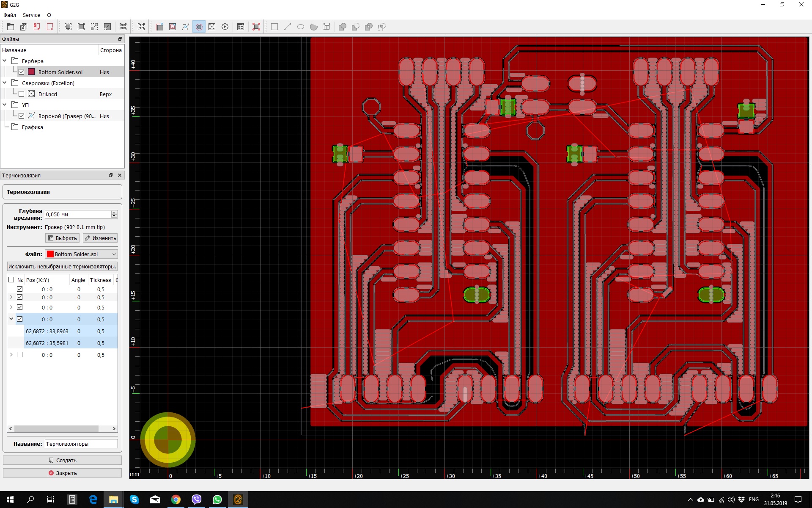Click the open file toolbar icon

click(x=11, y=27)
